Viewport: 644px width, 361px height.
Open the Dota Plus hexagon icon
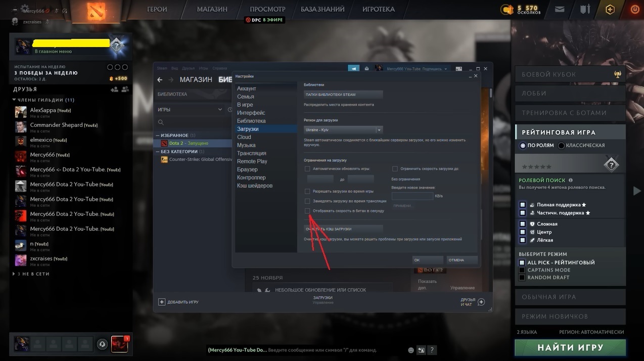pos(610,9)
